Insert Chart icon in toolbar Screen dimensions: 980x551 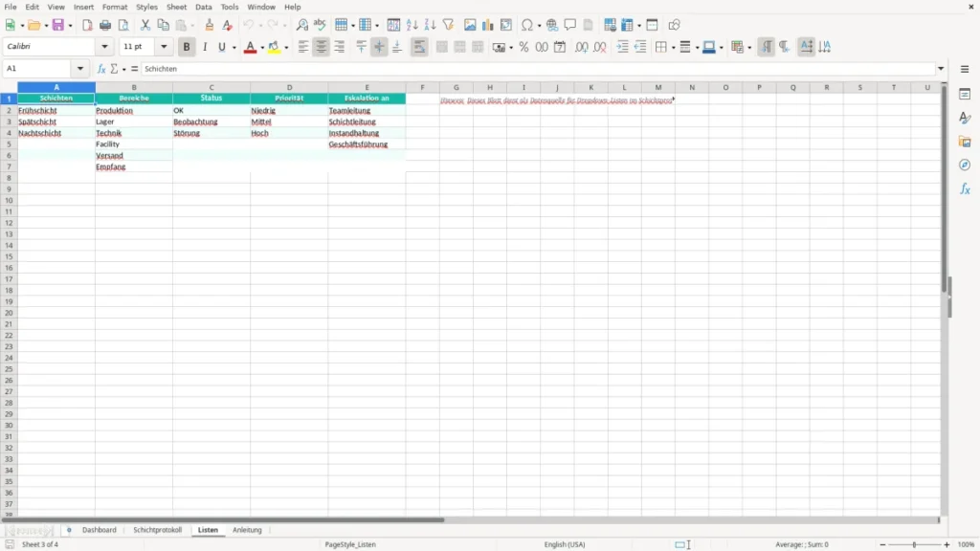click(487, 25)
